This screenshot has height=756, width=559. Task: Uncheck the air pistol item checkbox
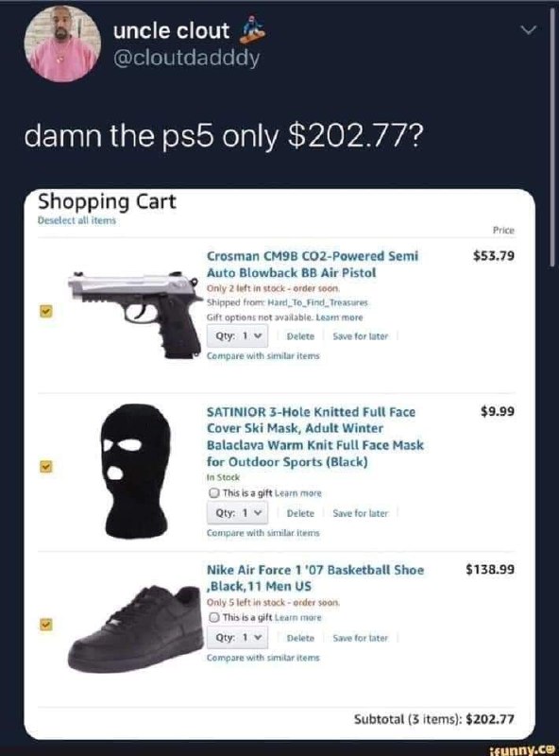[x=45, y=312]
